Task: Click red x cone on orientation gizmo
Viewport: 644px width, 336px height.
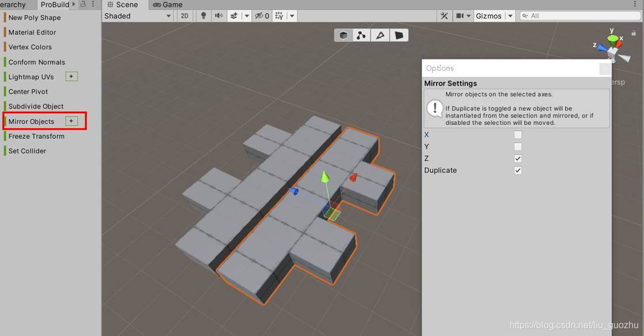Action: (619, 44)
